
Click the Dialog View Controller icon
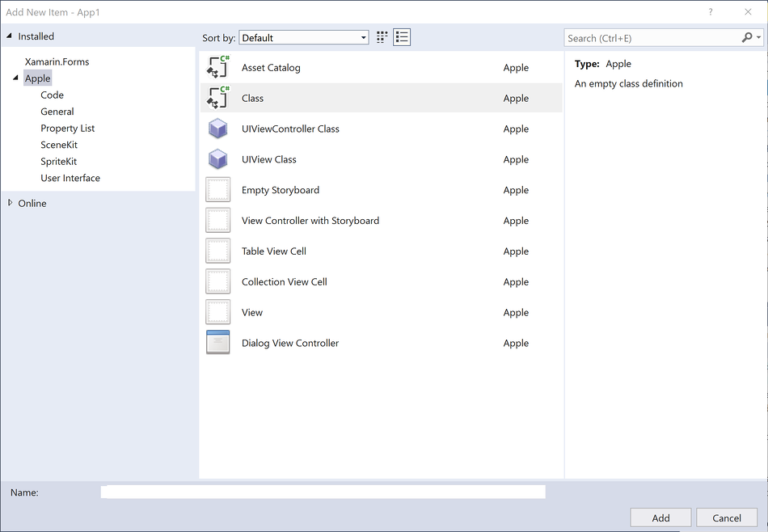pos(217,343)
